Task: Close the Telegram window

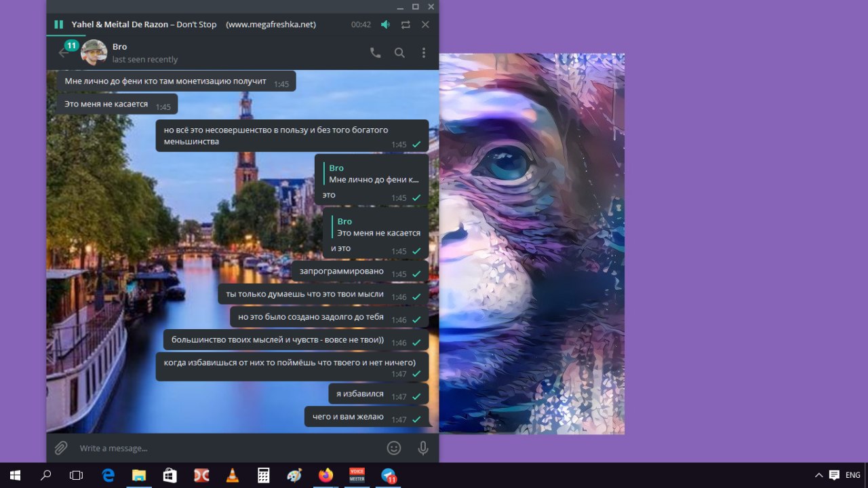Action: [x=431, y=6]
